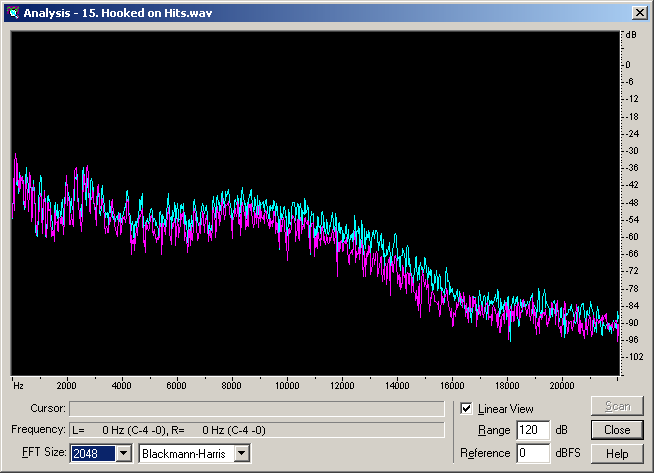This screenshot has height=473, width=654.
Task: Click the 14000 Hz axis label
Action: point(397,386)
